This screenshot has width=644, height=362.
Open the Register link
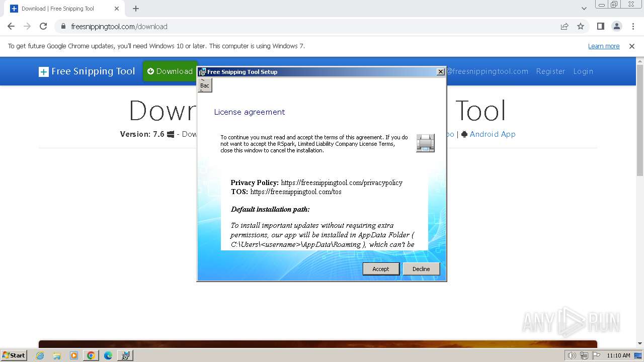[550, 71]
